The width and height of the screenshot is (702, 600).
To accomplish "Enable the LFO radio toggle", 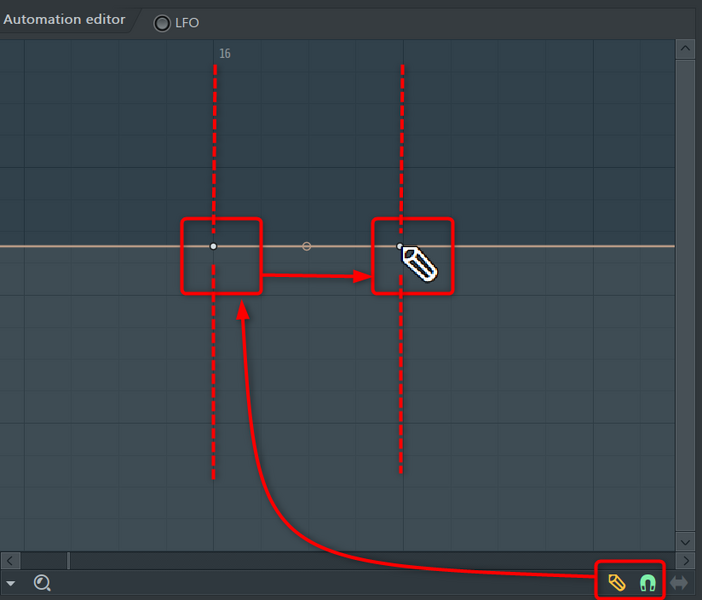I will 162,23.
